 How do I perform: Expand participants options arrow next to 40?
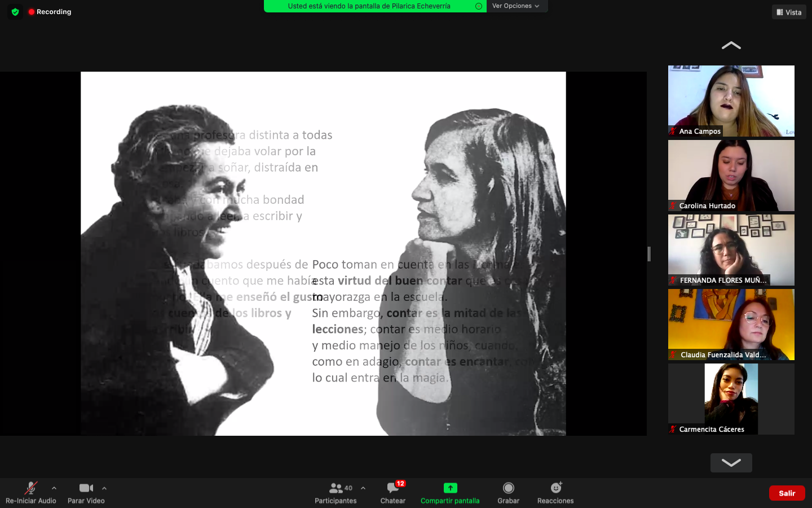[363, 488]
